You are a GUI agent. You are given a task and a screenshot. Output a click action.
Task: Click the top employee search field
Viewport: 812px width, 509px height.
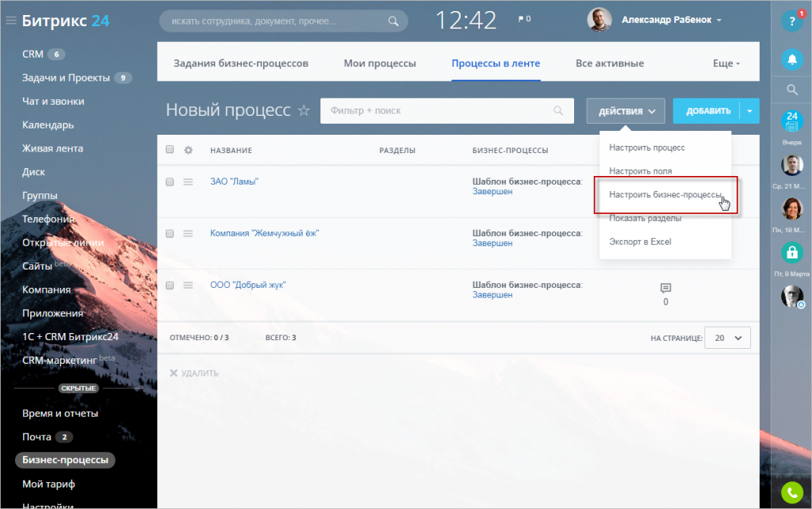click(x=283, y=21)
